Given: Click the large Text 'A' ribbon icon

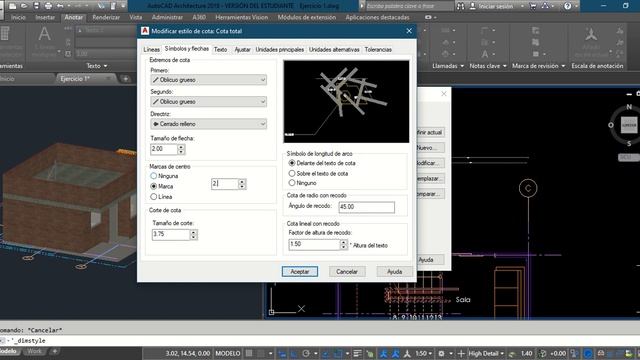Looking at the screenshot, I should [44, 33].
